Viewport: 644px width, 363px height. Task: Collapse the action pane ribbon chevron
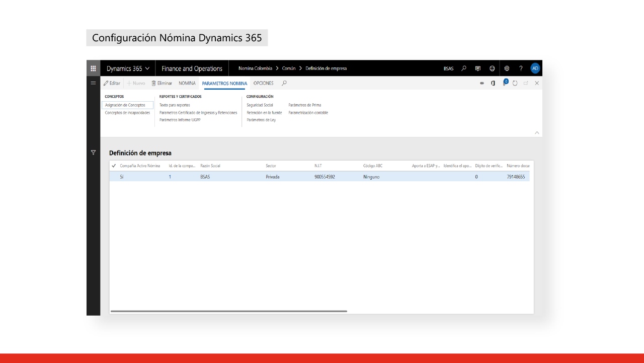537,133
